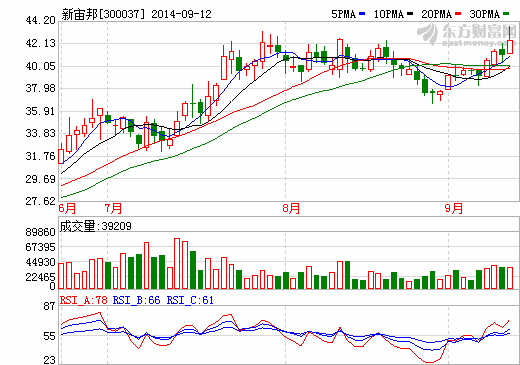Click the 5PMA legend label
The width and height of the screenshot is (520, 365).
[344, 14]
